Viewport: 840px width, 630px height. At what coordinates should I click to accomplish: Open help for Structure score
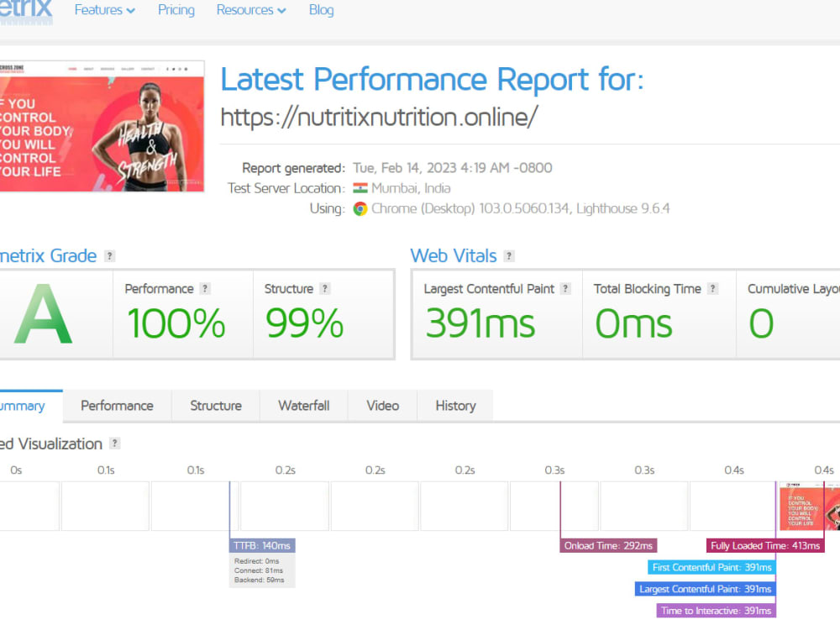pyautogui.click(x=324, y=289)
